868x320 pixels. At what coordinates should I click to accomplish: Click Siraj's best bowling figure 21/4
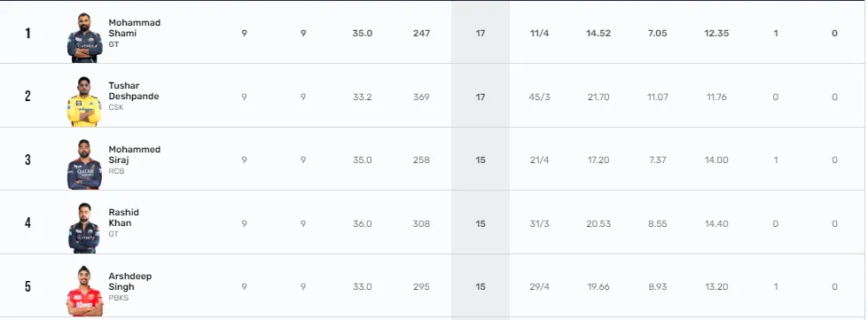pyautogui.click(x=539, y=160)
